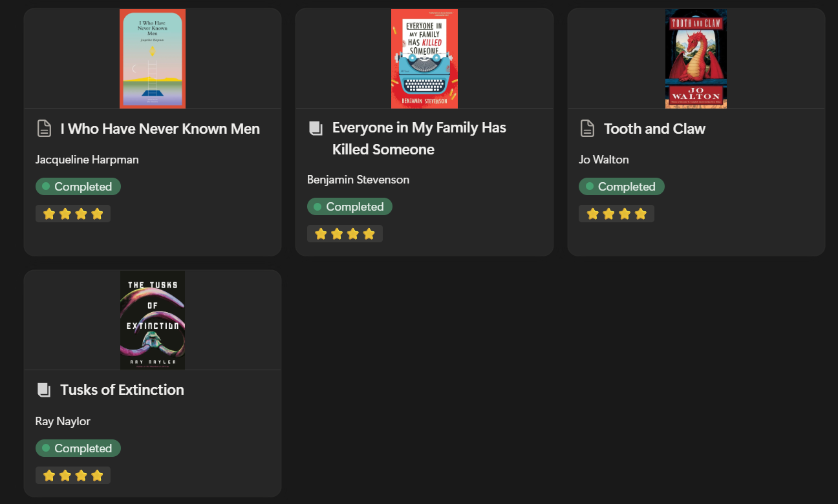This screenshot has height=504, width=838.
Task: Click the book icon next to "Tusks of Extinction"
Action: 44,389
